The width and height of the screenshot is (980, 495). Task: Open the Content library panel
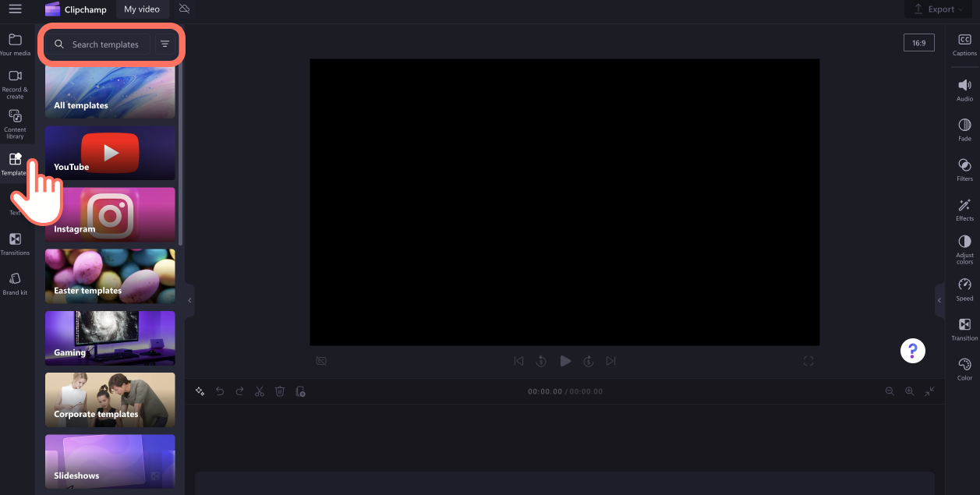click(x=15, y=123)
